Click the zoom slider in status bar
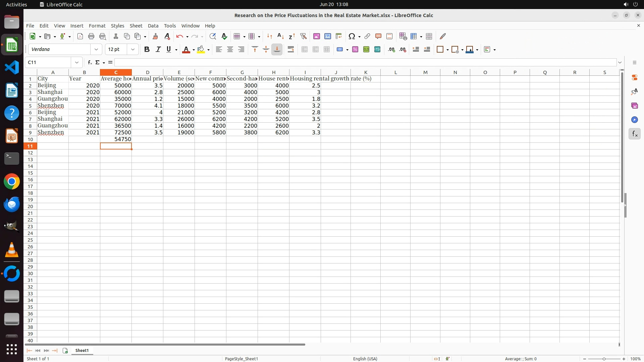The height and width of the screenshot is (362, 644). tap(604, 359)
